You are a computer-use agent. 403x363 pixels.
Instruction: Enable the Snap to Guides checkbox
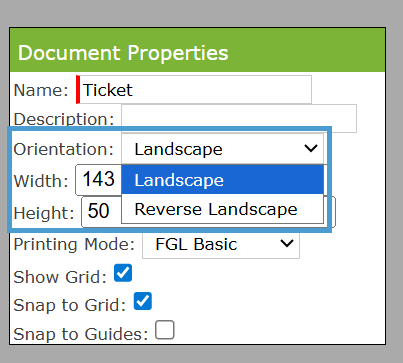coord(165,330)
